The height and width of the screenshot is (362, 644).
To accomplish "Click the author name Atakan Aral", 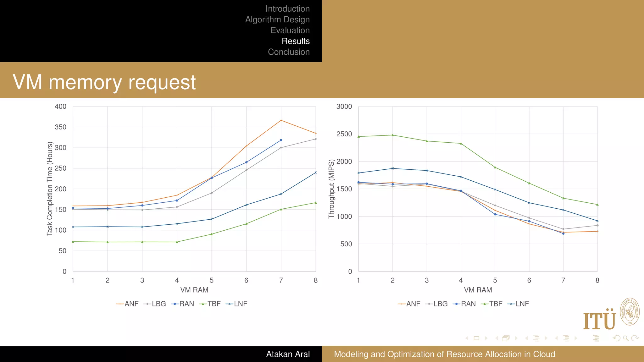I will pyautogui.click(x=288, y=354).
